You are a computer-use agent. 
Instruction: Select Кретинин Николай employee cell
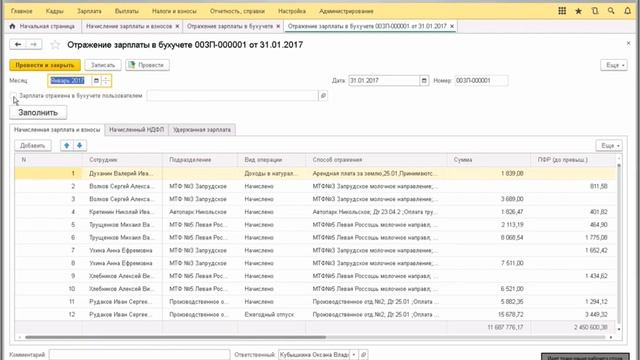pyautogui.click(x=121, y=212)
